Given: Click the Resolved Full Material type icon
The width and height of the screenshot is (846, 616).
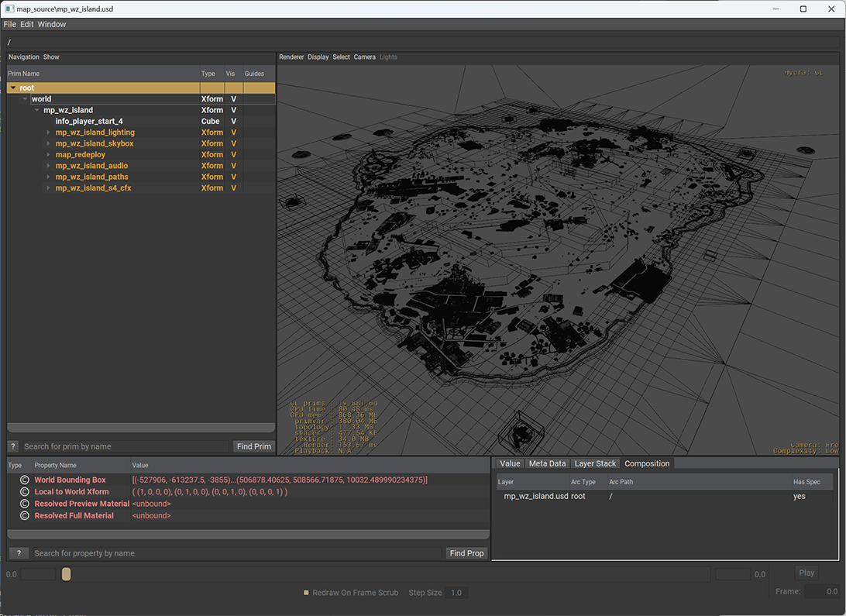Looking at the screenshot, I should 25,516.
